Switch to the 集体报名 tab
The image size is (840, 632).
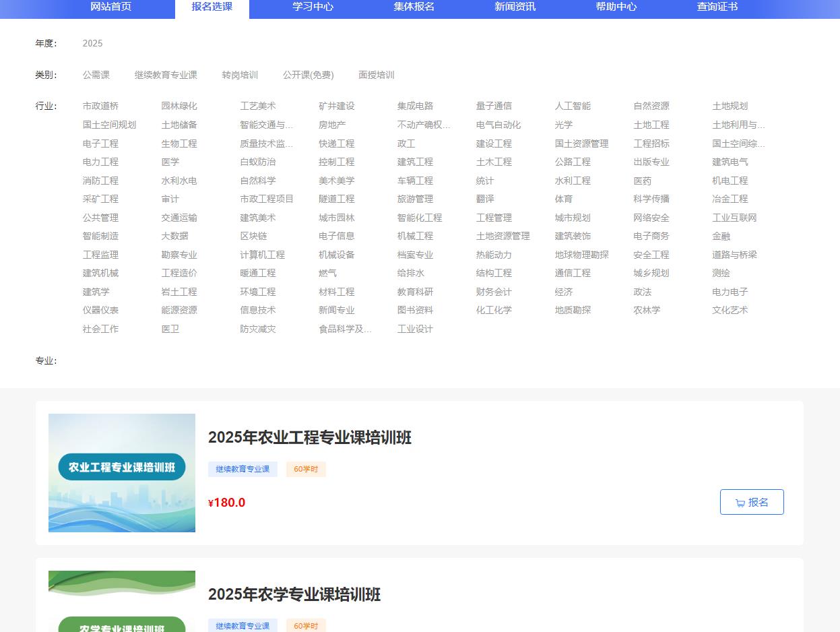(414, 7)
